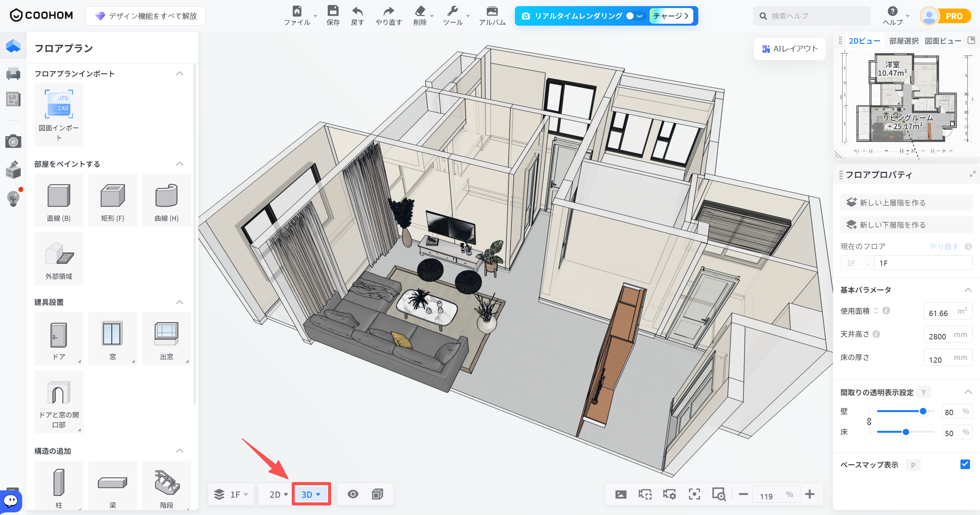Click the 図面インポート import icon
The width and height of the screenshot is (980, 515).
coord(59,104)
